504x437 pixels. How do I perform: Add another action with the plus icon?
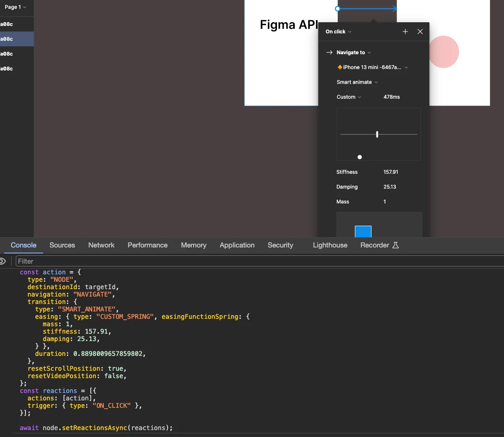point(405,32)
